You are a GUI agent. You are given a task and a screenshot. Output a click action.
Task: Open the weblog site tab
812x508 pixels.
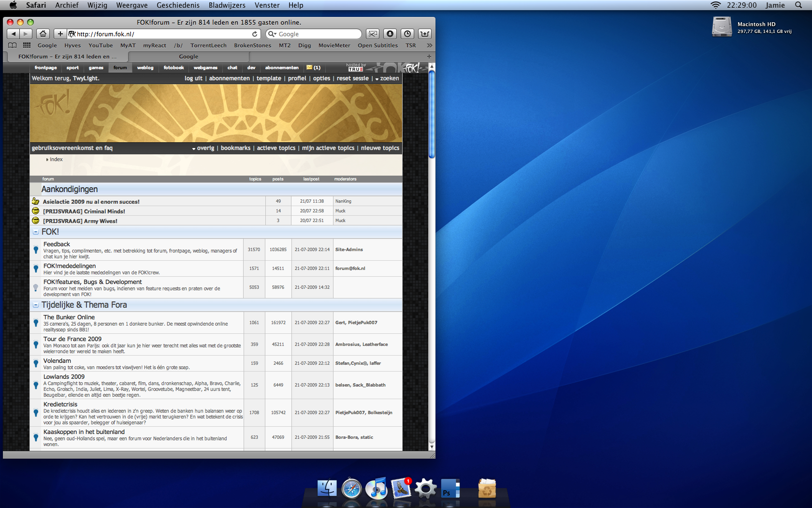click(145, 68)
